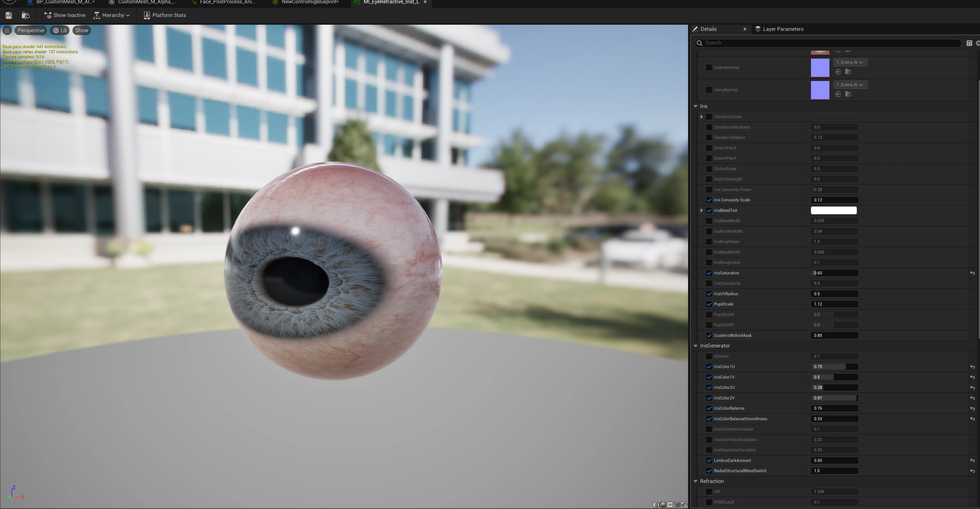This screenshot has height=509, width=980.
Task: Reset RadialStructuralBlendSwitch to default
Action: tap(972, 471)
